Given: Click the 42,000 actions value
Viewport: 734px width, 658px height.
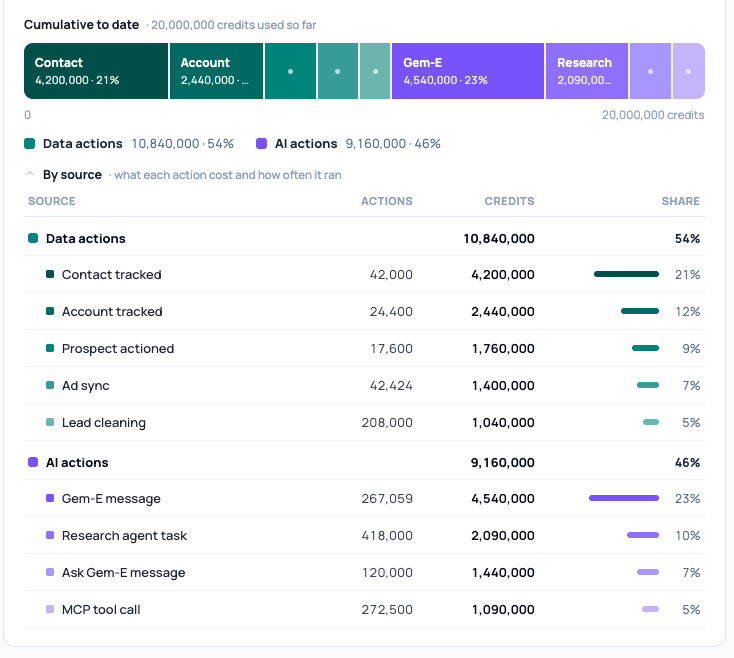Looking at the screenshot, I should tap(391, 274).
